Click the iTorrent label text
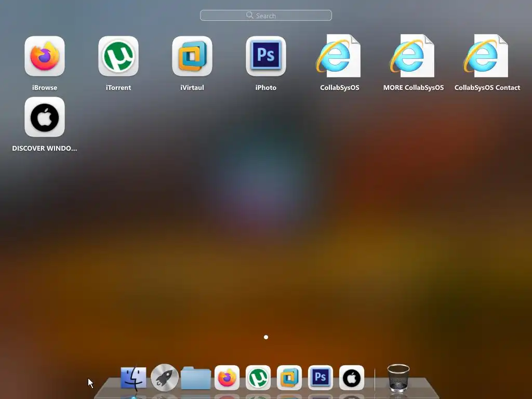 [118, 87]
